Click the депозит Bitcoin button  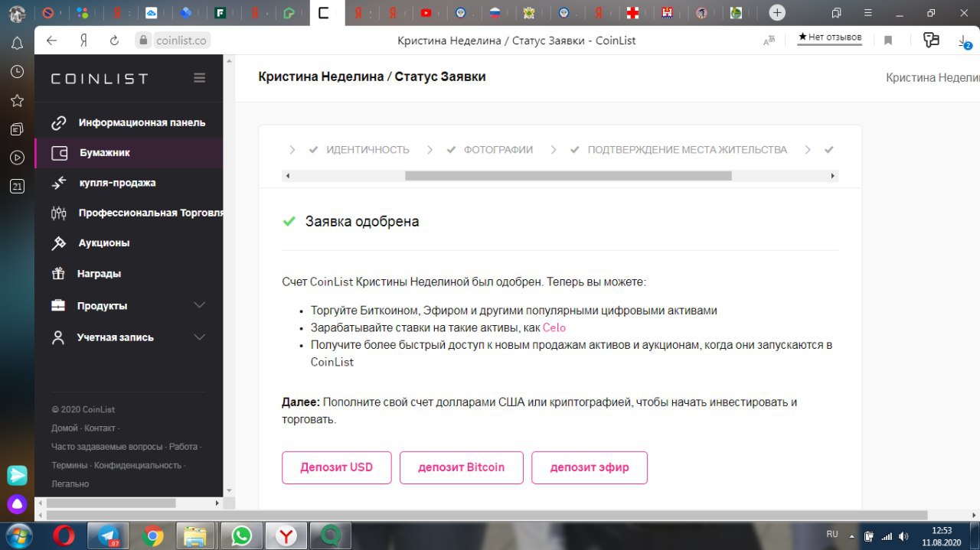tap(462, 467)
